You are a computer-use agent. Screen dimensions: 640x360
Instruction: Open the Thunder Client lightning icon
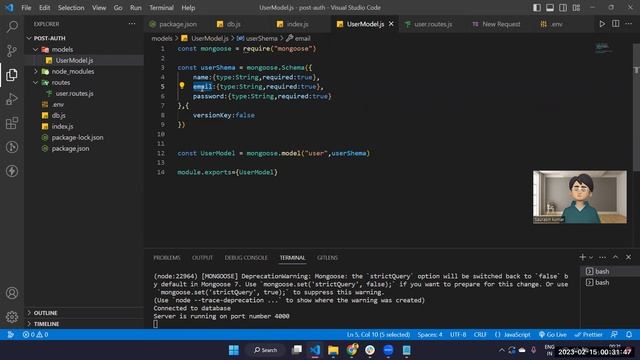coord(12,171)
